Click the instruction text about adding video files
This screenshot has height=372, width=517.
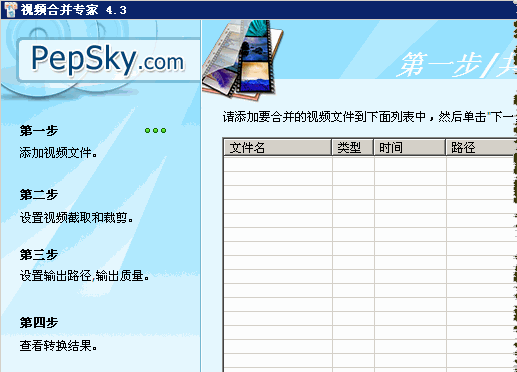pos(370,117)
